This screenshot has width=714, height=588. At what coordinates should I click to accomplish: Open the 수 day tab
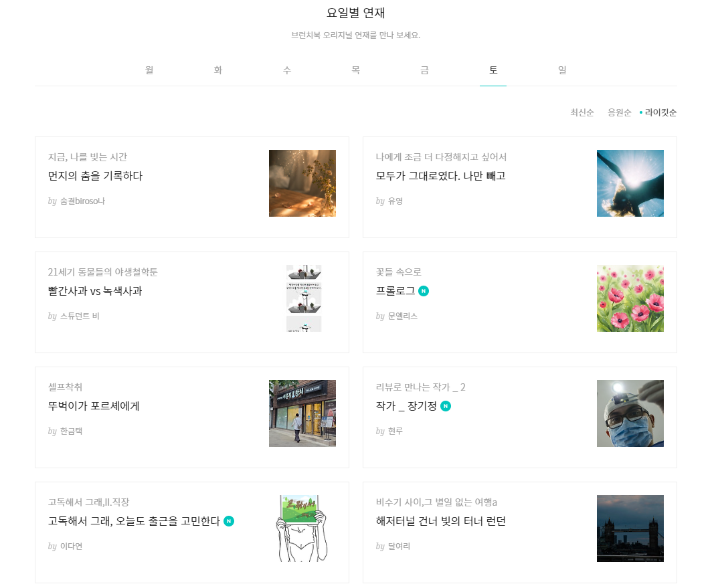pyautogui.click(x=287, y=70)
